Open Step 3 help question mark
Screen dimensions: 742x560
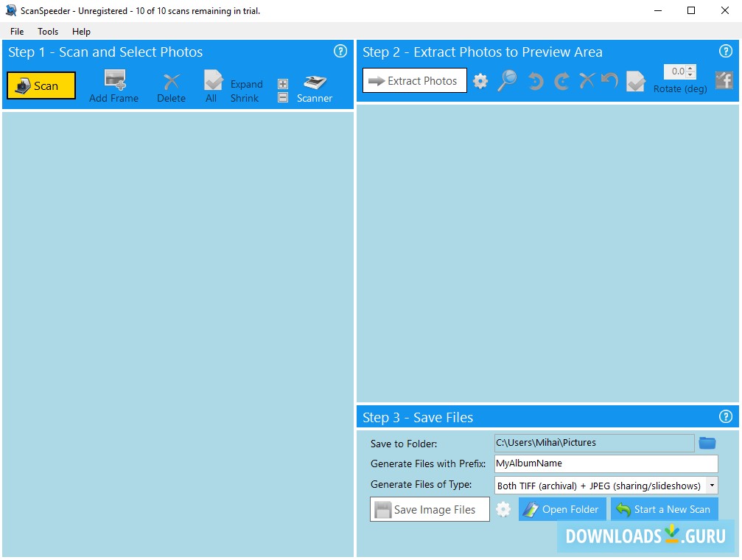coord(726,416)
